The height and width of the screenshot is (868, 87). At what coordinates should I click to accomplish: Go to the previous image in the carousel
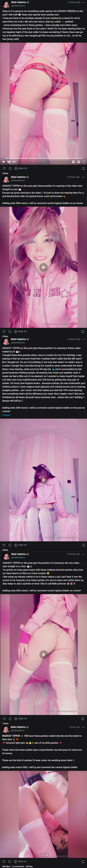(3, 814)
